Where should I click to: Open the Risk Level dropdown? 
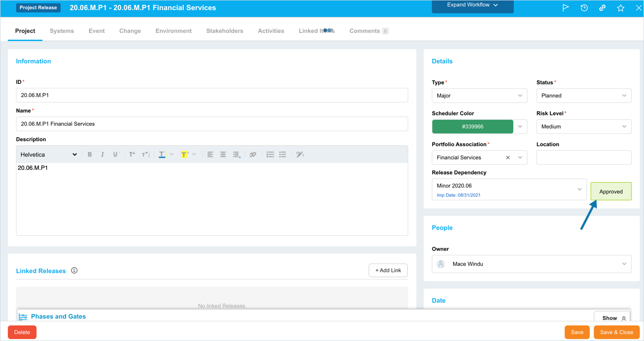[583, 127]
